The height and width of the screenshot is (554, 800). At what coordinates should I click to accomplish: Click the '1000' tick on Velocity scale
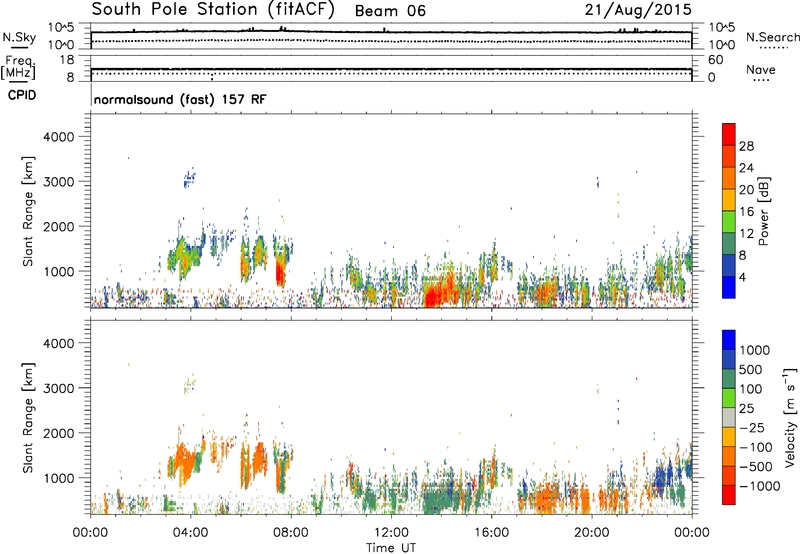pos(755,350)
